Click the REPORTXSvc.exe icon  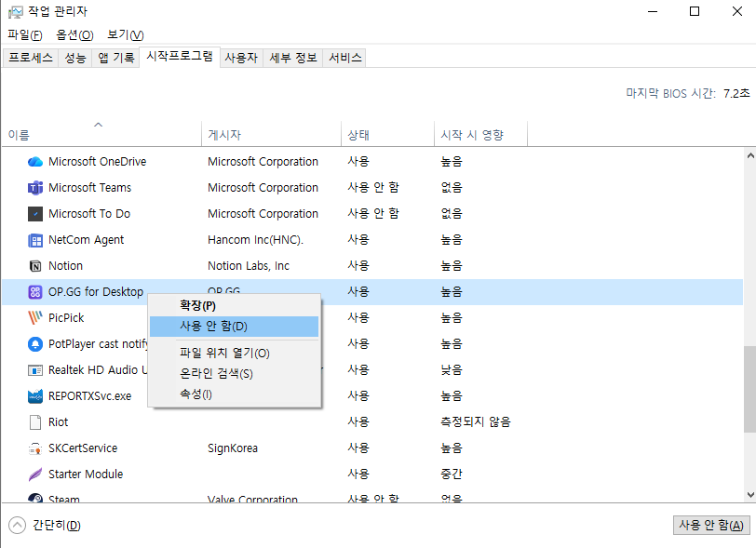(35, 395)
